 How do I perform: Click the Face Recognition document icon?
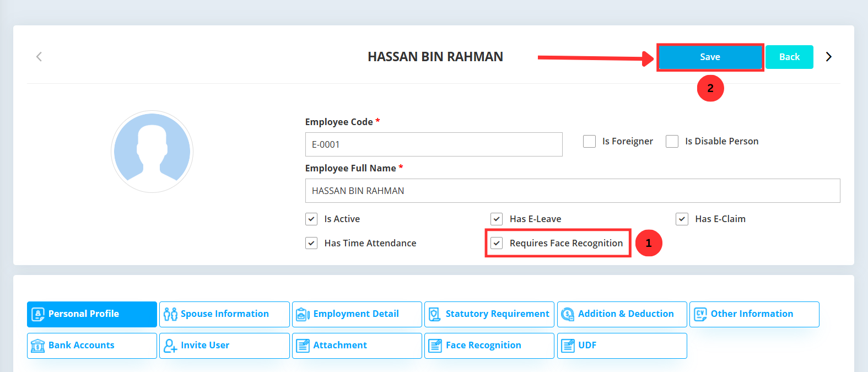click(x=435, y=346)
